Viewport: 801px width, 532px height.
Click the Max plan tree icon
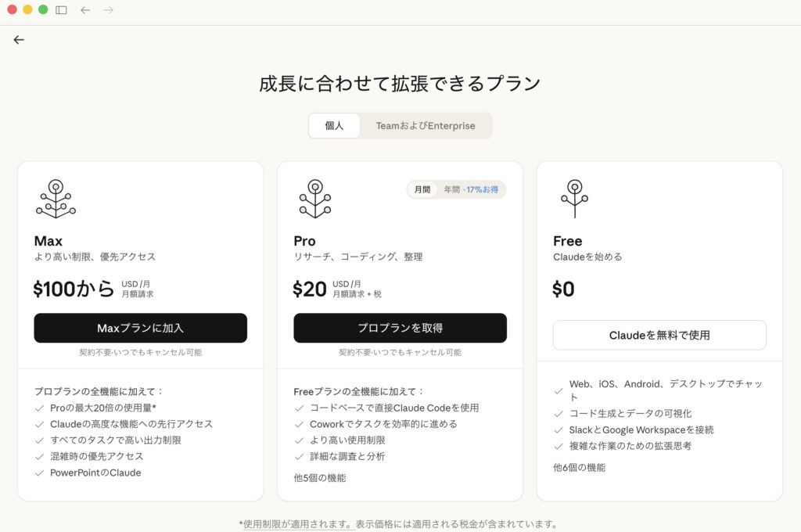pyautogui.click(x=56, y=199)
